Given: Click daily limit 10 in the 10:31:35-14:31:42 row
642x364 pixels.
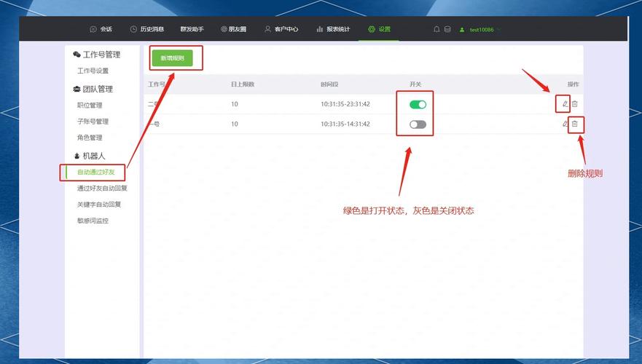Looking at the screenshot, I should (234, 124).
